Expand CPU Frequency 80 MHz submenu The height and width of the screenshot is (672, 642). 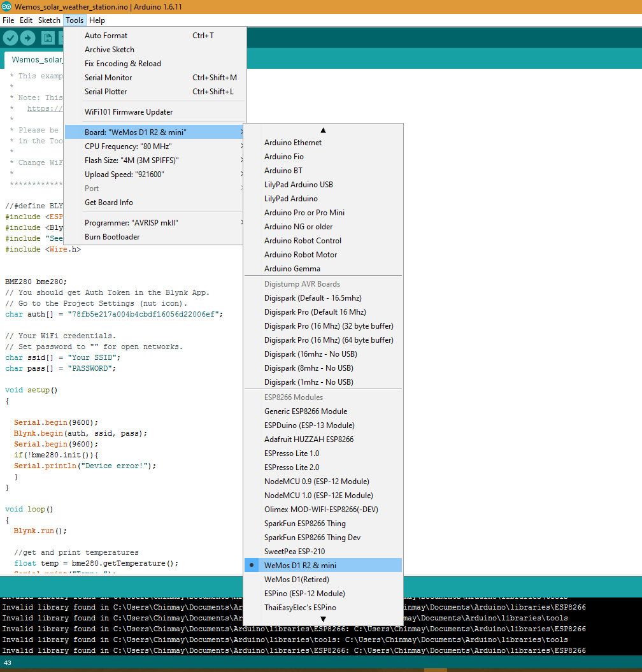coord(155,146)
